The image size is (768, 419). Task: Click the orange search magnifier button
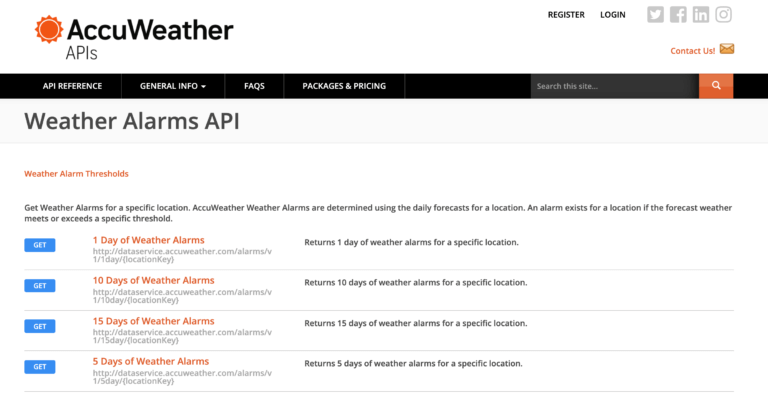coord(716,86)
